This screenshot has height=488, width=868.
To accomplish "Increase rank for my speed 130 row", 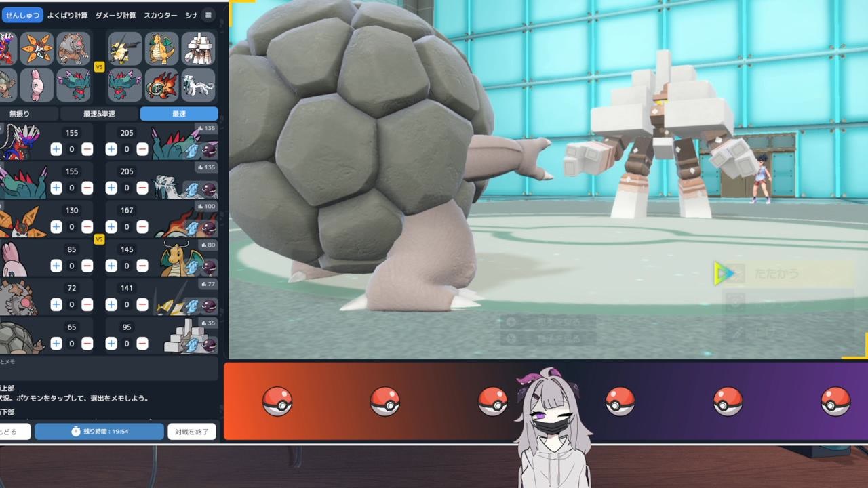I will click(x=56, y=226).
